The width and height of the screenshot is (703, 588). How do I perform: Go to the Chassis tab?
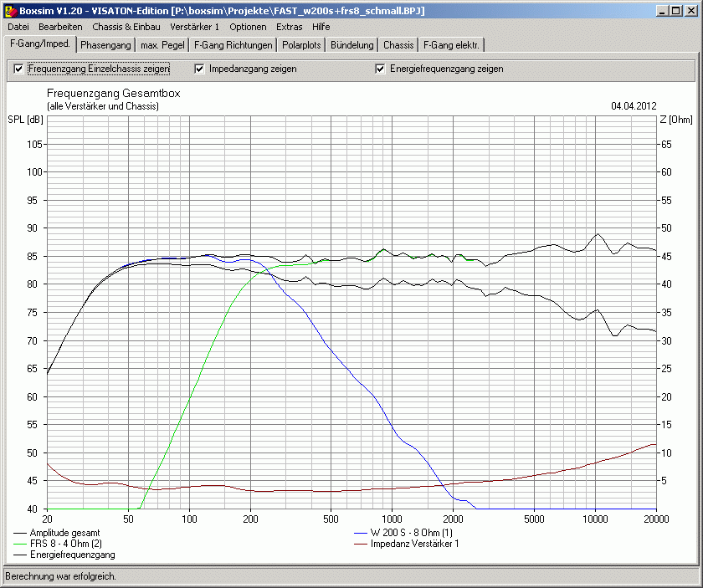398,45
